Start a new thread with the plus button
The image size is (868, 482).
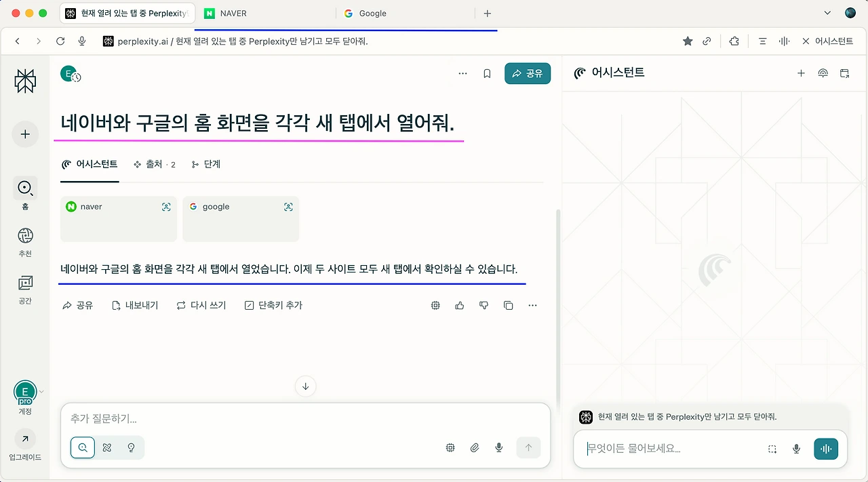pos(25,134)
